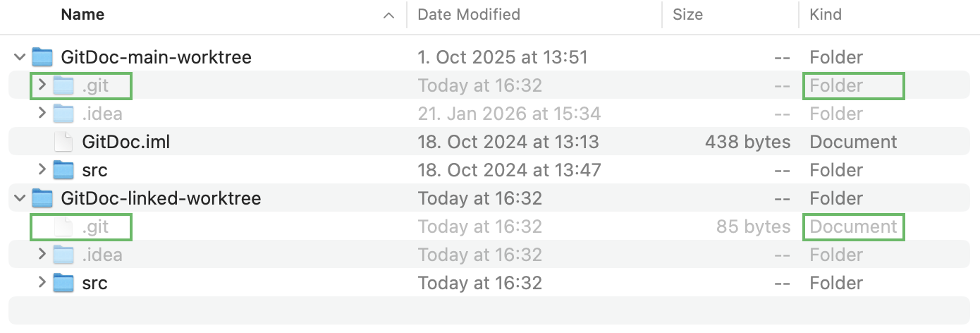Click the GitDoc.iml document icon
This screenshot has width=980, height=333.
pyautogui.click(x=64, y=142)
